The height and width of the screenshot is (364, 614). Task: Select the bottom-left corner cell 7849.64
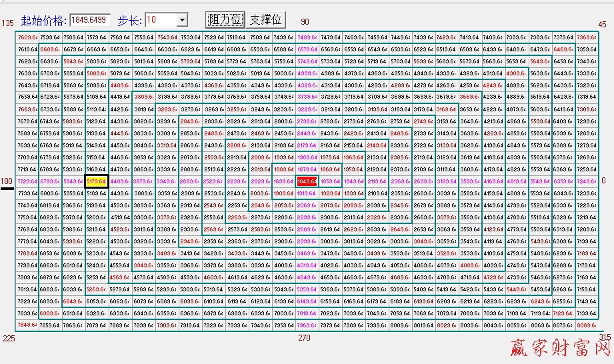coord(28,325)
